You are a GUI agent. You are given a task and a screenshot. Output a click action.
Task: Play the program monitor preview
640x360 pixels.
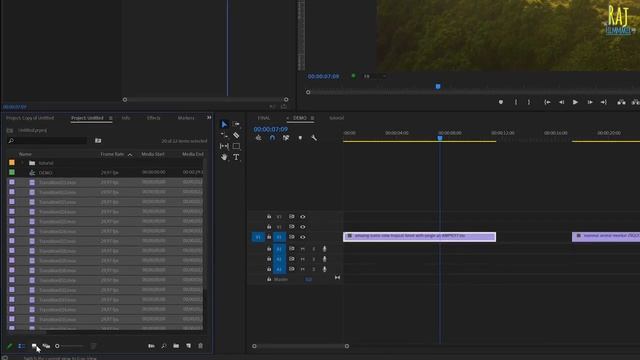click(575, 102)
